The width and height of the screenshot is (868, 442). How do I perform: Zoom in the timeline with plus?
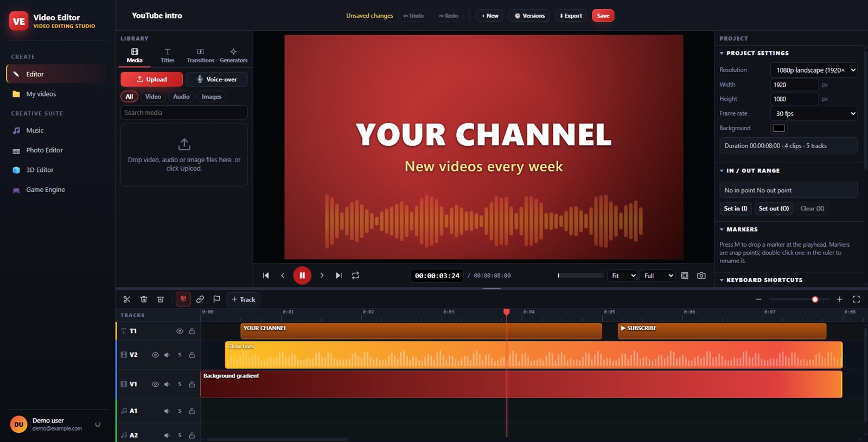pyautogui.click(x=839, y=299)
